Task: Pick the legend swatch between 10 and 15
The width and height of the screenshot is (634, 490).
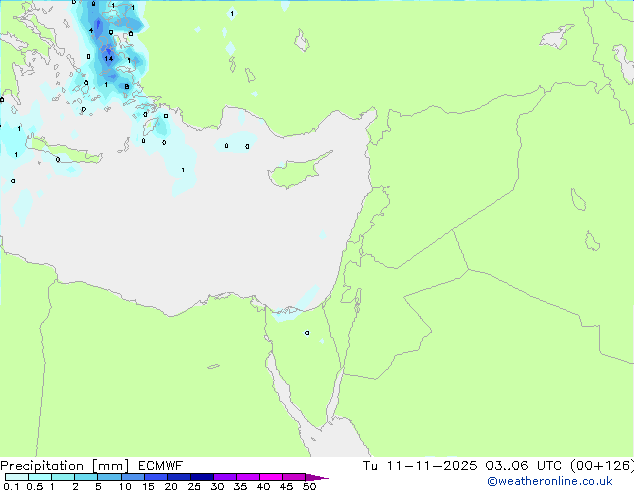Action: click(x=132, y=477)
